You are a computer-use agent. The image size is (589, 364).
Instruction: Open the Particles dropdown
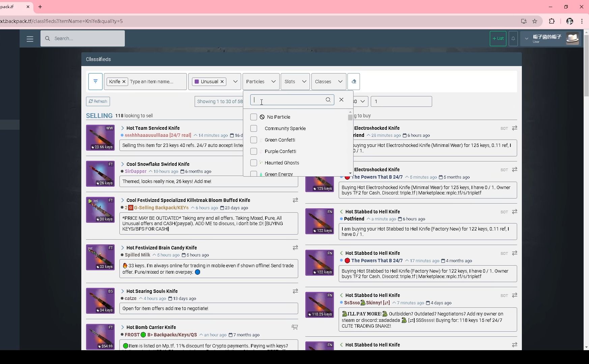point(261,82)
